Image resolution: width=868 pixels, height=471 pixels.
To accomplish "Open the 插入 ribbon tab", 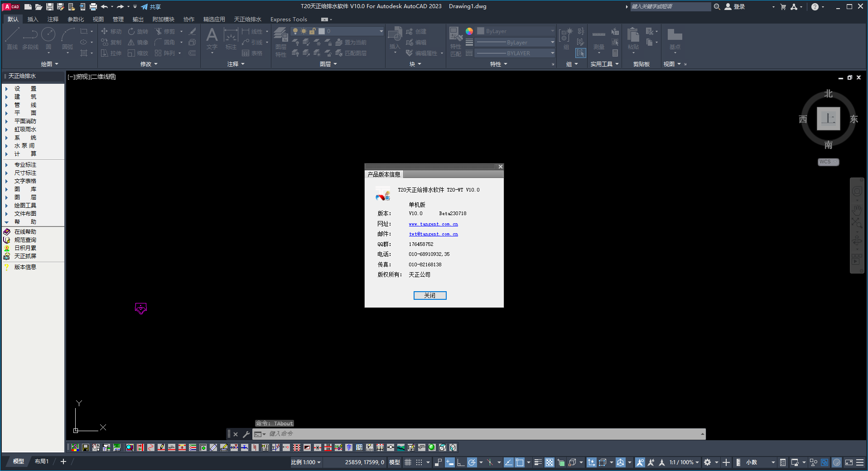I will tap(33, 19).
